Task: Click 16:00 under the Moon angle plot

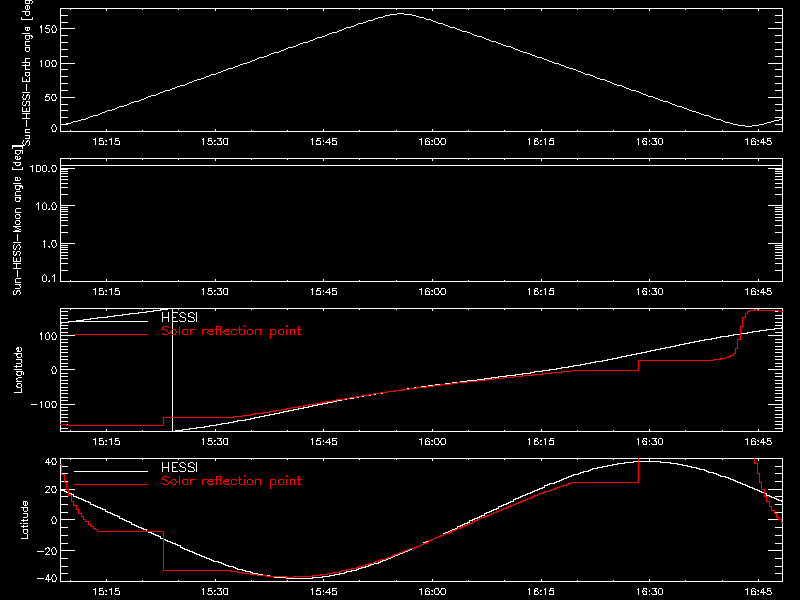Action: (x=432, y=292)
